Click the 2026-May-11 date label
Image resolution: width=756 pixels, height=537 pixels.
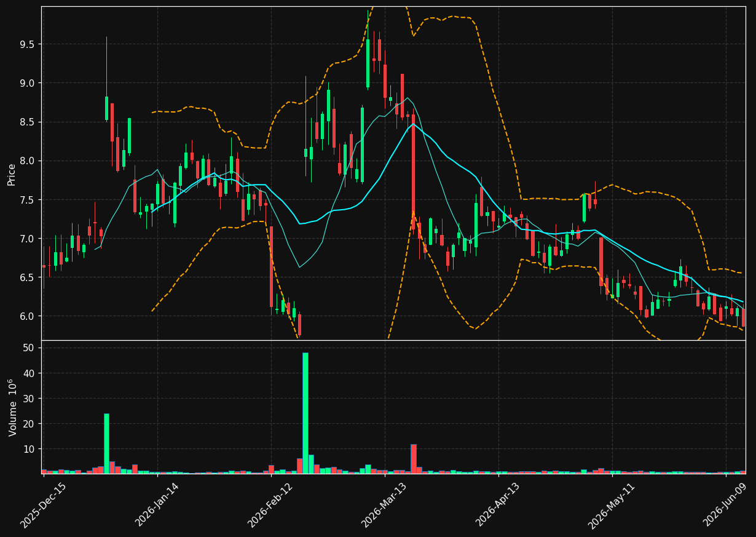coord(612,506)
